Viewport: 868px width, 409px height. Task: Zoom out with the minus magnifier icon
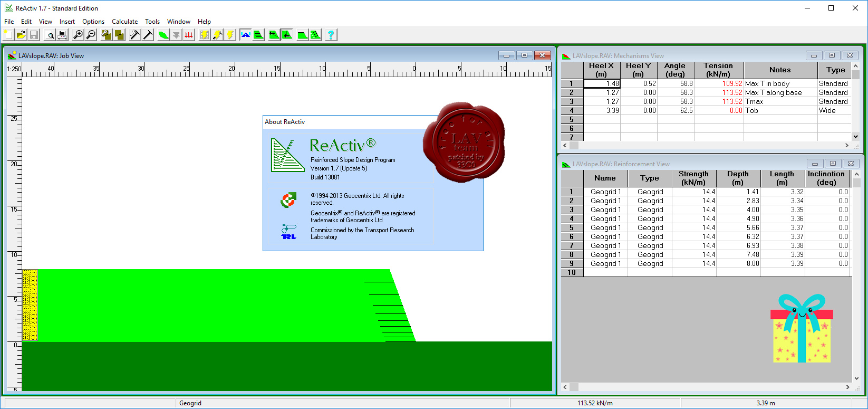91,35
